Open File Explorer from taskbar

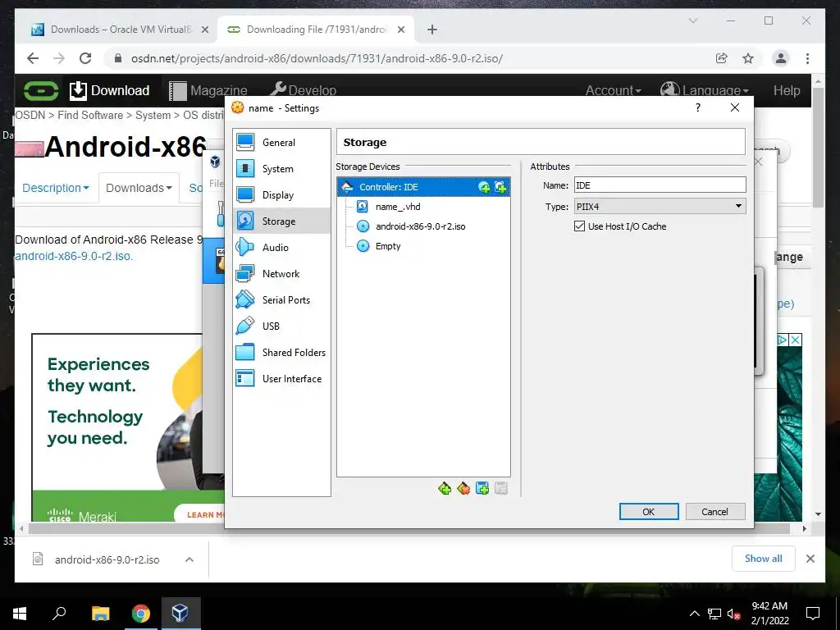coord(100,613)
